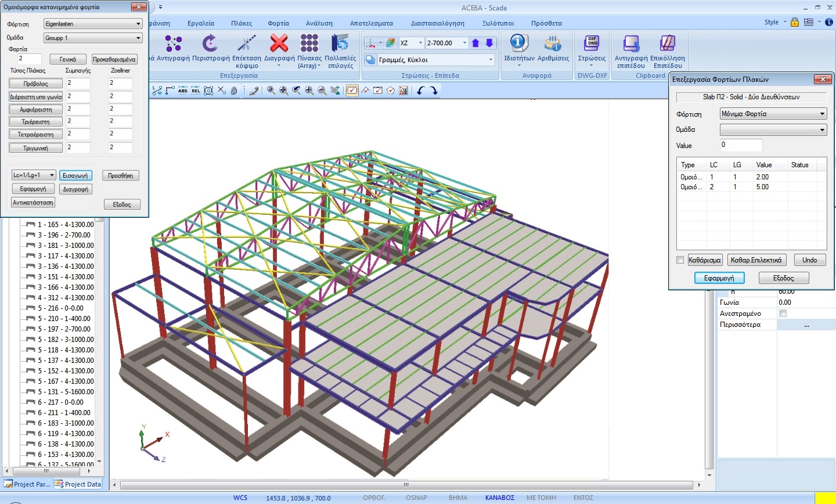Image resolution: width=836 pixels, height=504 pixels.
Task: Click the Διαγραφή red X icon
Action: point(279,44)
